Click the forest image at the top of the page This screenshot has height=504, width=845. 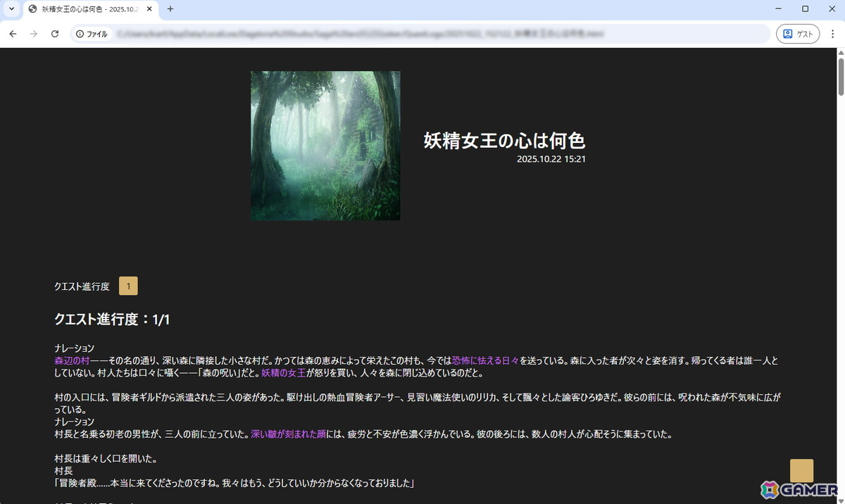point(325,146)
